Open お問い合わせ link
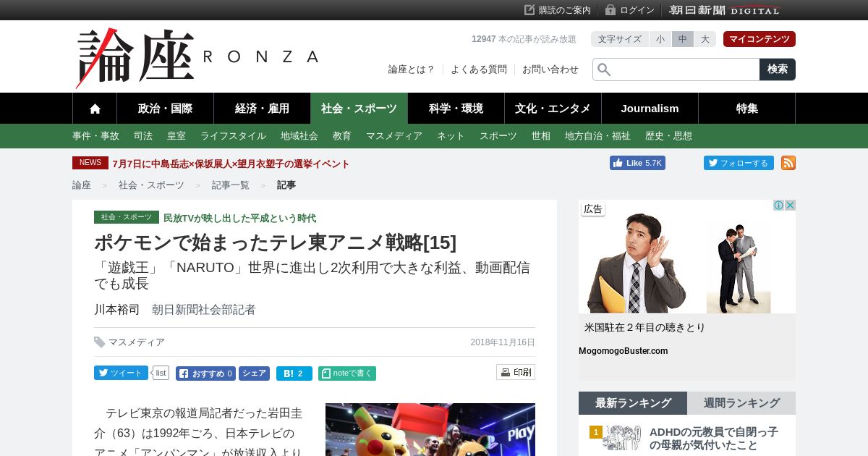This screenshot has width=868, height=456. coord(550,69)
